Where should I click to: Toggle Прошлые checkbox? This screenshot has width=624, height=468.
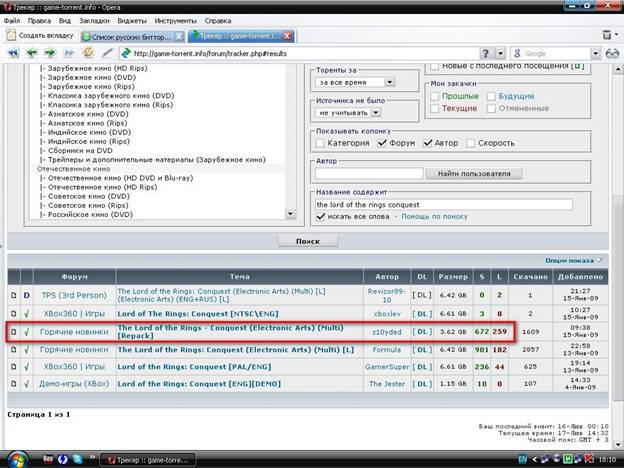click(x=435, y=96)
